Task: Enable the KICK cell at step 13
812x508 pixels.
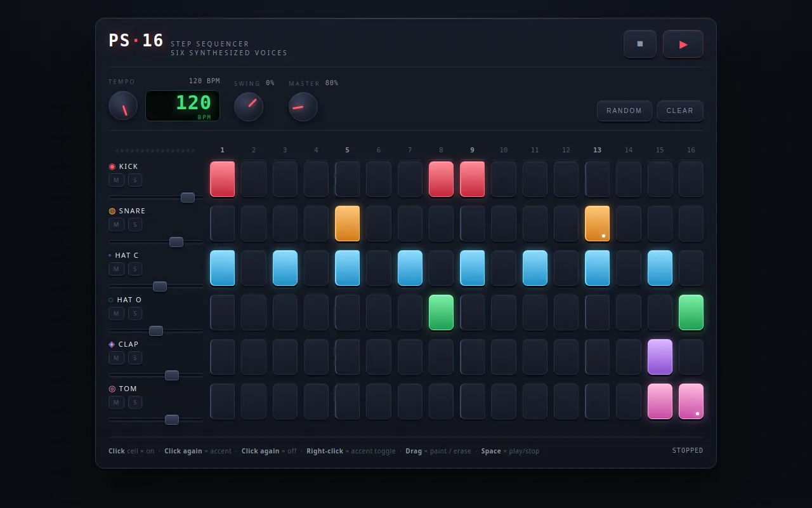Action: click(598, 179)
